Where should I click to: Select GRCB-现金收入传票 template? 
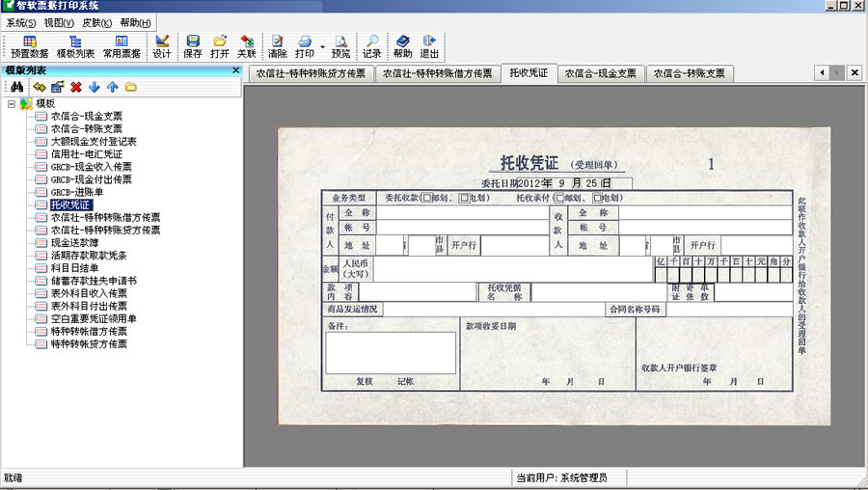pyautogui.click(x=92, y=167)
